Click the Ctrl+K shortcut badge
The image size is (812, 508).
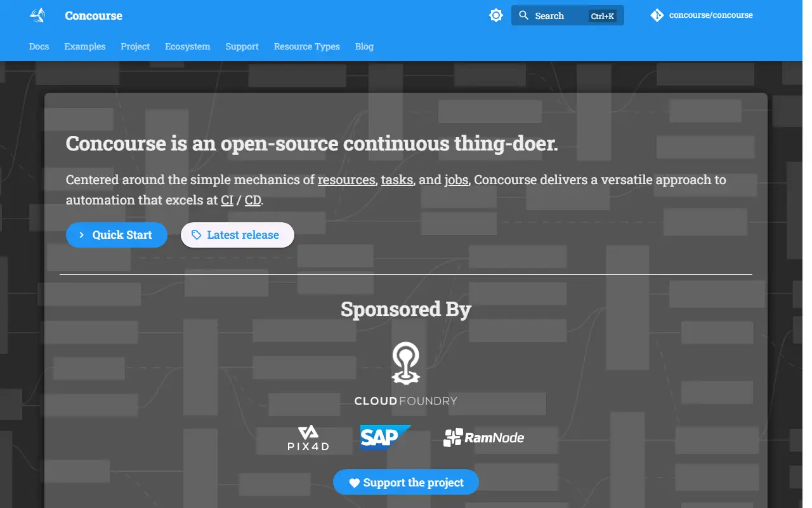(602, 16)
